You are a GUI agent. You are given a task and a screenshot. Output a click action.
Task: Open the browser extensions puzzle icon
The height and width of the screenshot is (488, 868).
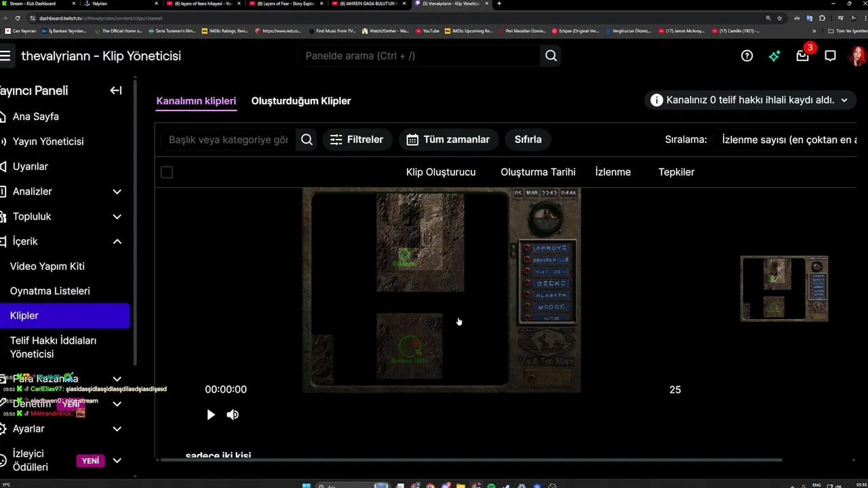click(822, 18)
